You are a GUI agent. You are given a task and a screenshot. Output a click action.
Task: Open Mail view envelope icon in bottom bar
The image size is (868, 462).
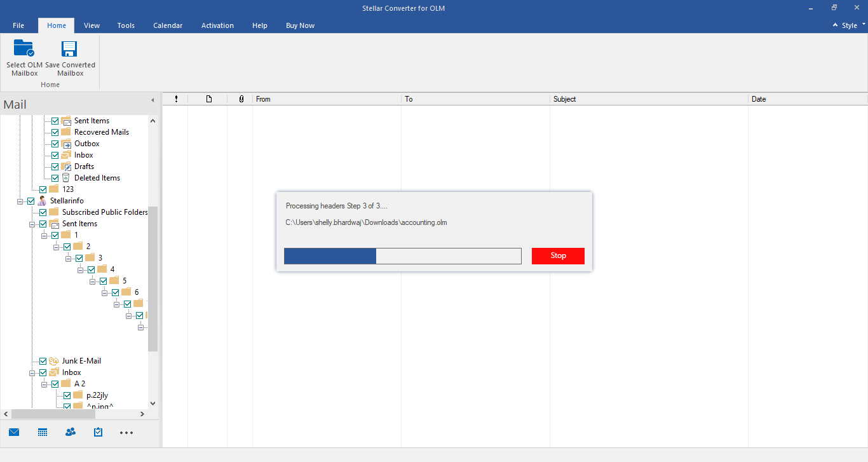[14, 432]
